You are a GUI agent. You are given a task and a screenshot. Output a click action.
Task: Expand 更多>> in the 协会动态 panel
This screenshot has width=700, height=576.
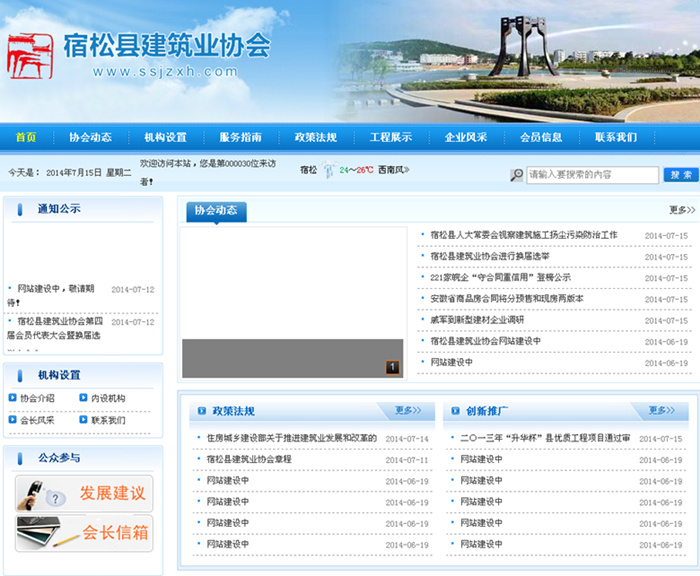pyautogui.click(x=681, y=210)
